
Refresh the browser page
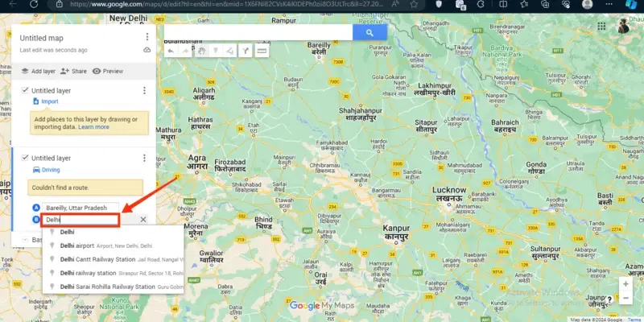pyautogui.click(x=34, y=4)
